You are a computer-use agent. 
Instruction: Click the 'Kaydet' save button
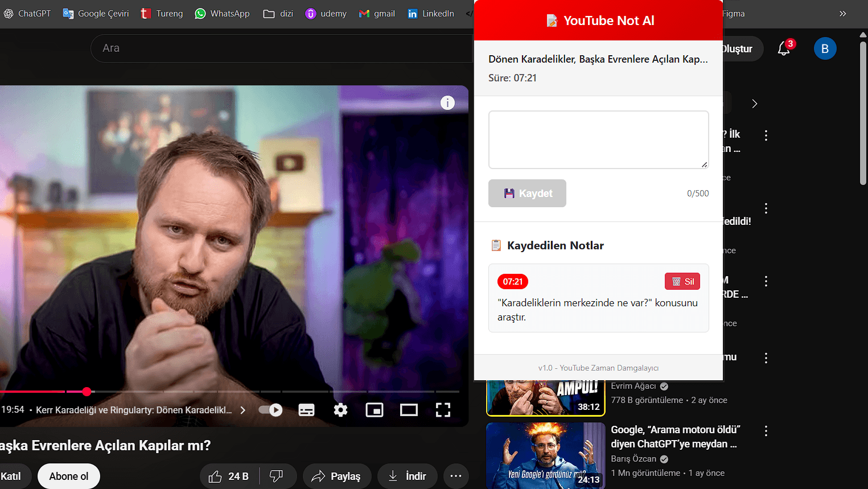[x=527, y=194]
